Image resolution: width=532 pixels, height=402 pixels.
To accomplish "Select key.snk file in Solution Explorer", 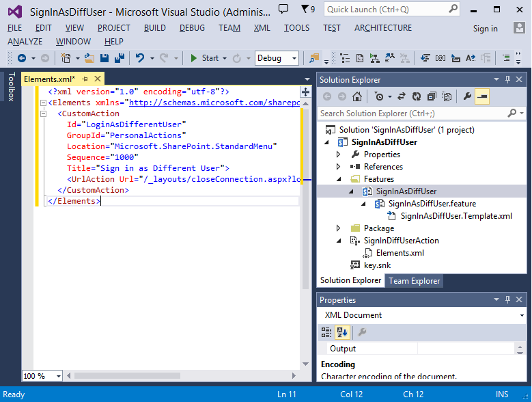I will point(377,265).
